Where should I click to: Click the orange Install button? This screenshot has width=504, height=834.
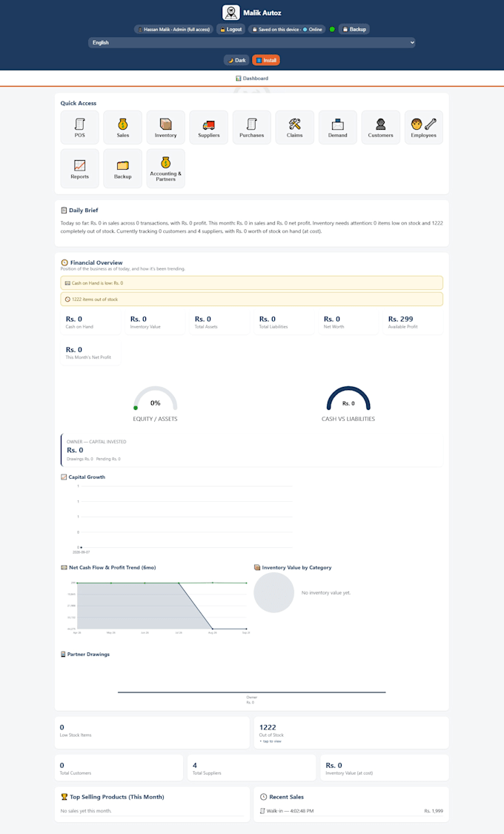pos(266,60)
